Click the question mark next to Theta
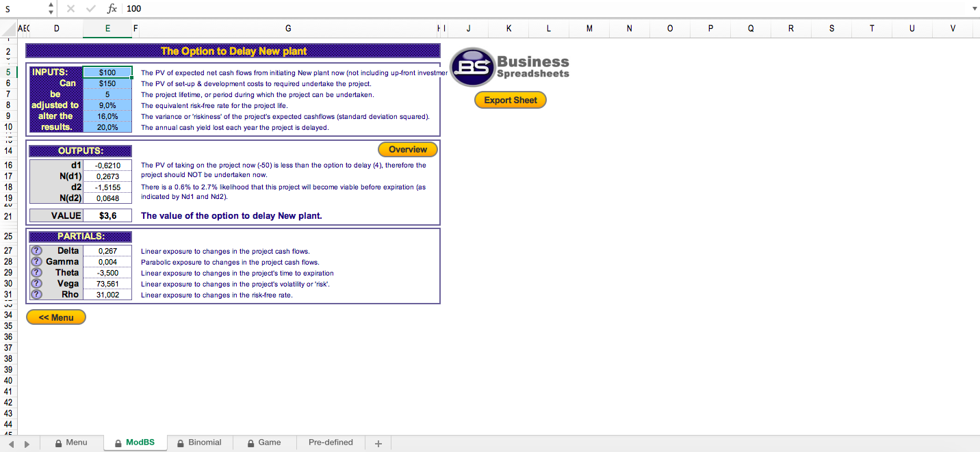The width and height of the screenshot is (980, 452). click(x=37, y=273)
